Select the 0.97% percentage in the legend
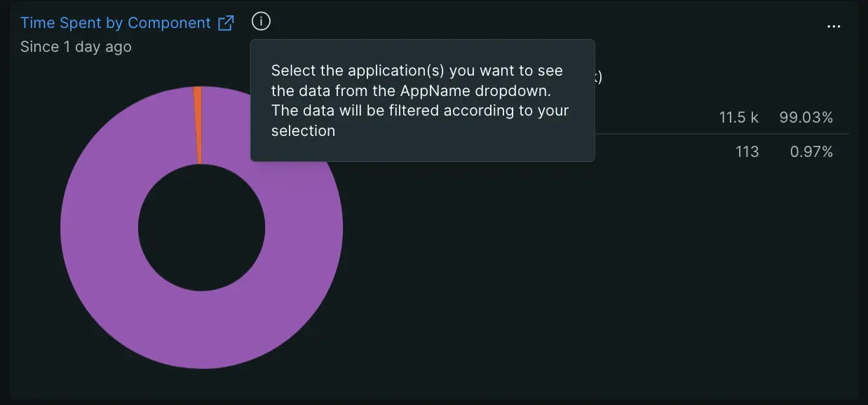 [x=811, y=152]
